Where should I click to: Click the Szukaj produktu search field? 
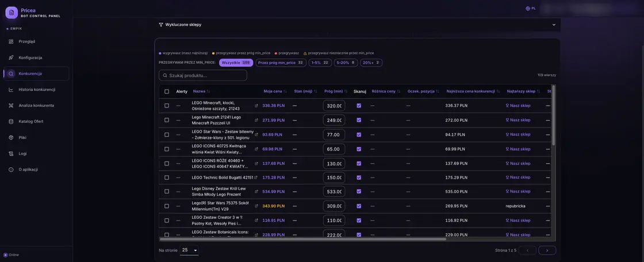pos(203,76)
